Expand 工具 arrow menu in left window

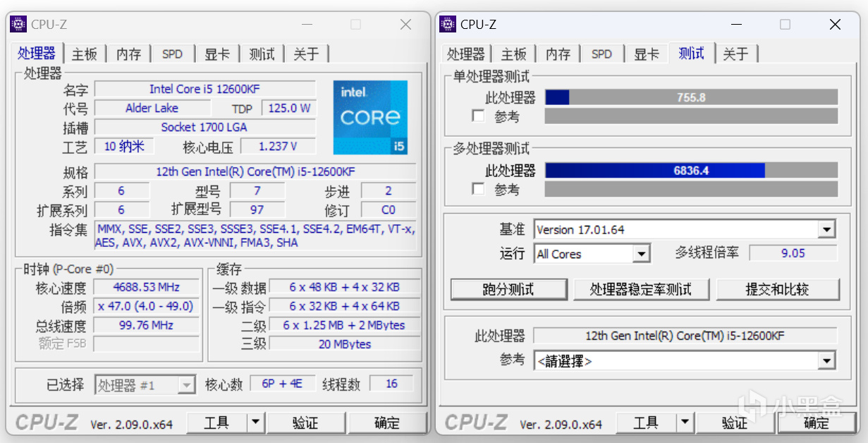255,423
